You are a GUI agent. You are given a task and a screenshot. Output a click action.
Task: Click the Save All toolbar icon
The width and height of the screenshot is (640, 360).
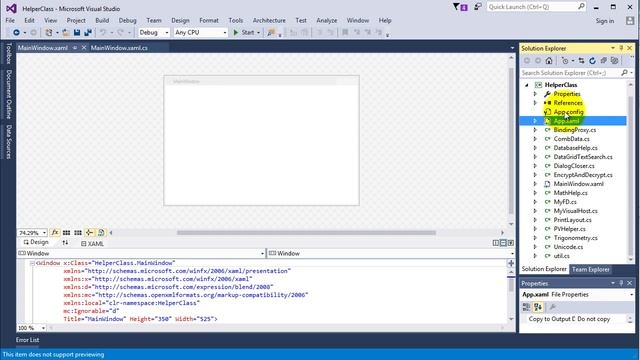88,32
